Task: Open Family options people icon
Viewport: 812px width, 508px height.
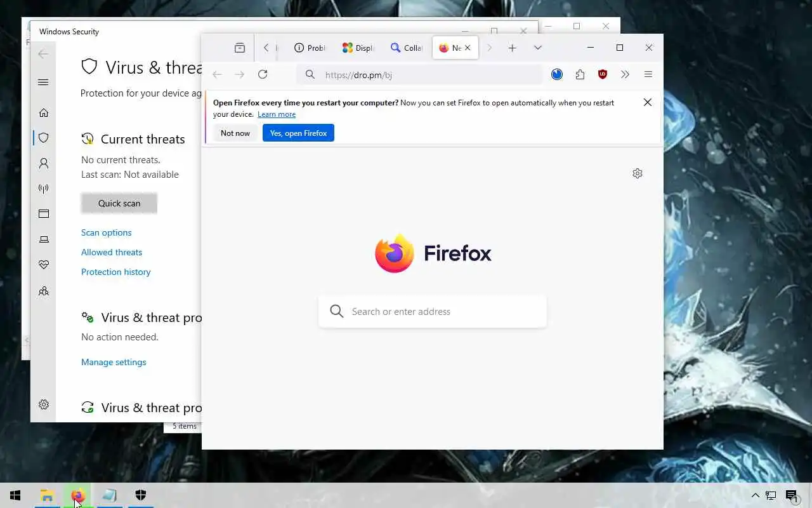Action: point(44,291)
